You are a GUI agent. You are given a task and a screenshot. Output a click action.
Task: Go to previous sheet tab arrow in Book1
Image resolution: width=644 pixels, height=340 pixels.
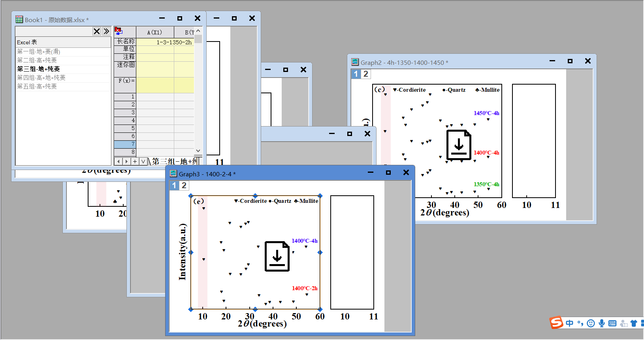(118, 161)
